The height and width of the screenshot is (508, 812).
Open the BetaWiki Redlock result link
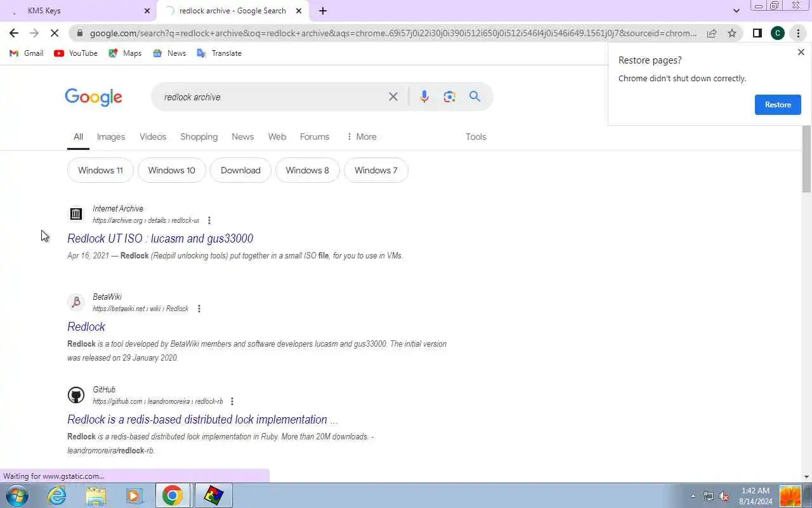[86, 327]
